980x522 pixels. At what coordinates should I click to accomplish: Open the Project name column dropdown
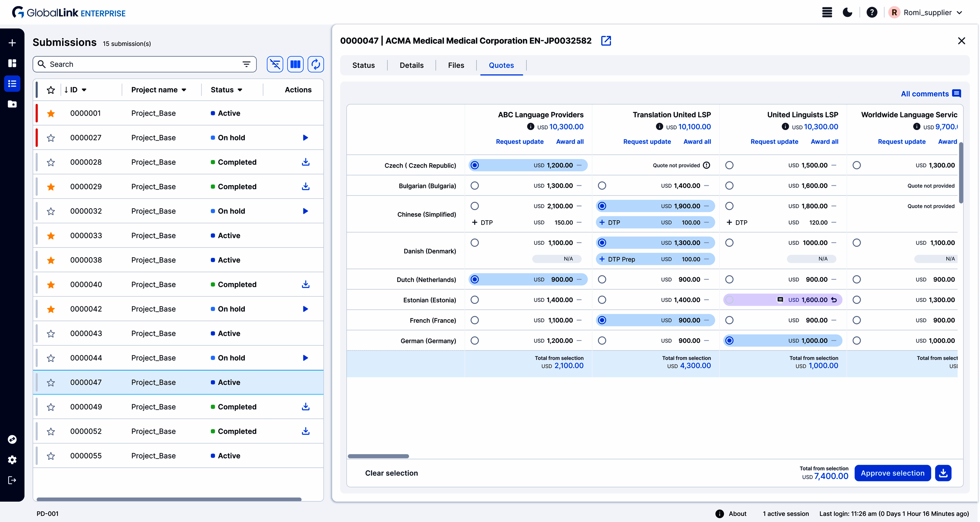coord(184,90)
